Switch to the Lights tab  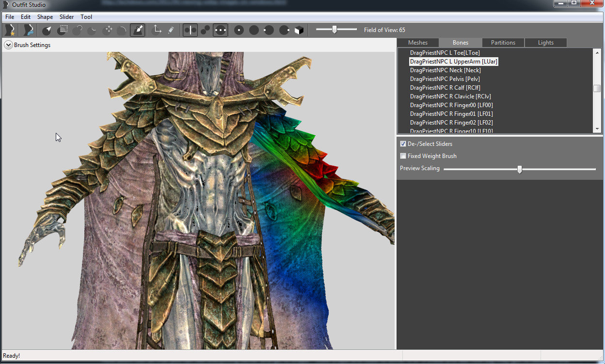pyautogui.click(x=546, y=43)
